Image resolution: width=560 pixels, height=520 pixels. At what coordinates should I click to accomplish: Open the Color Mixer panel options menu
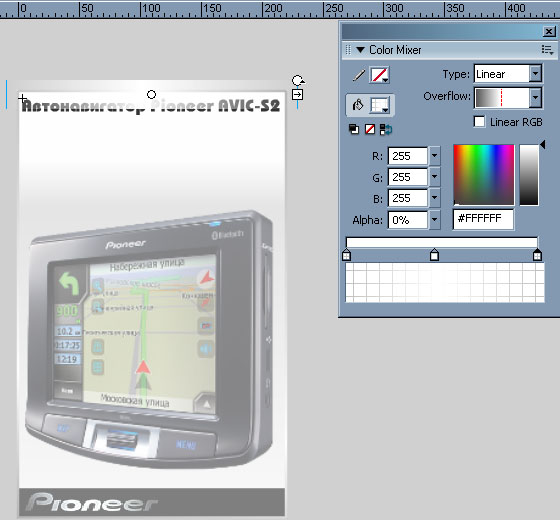point(547,50)
